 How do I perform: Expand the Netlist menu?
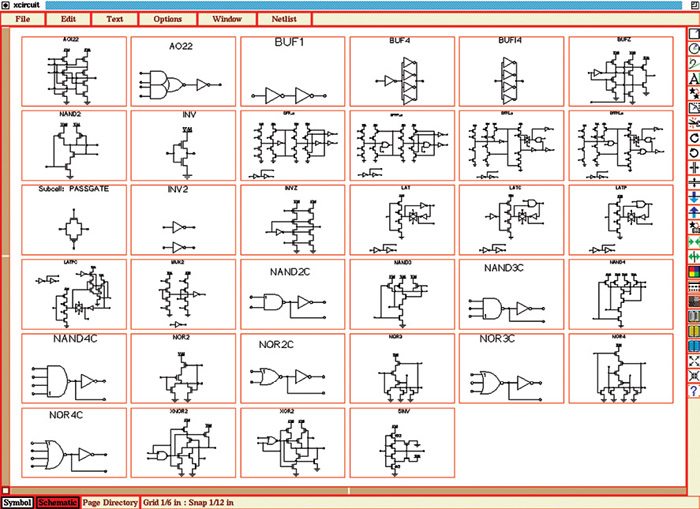coord(284,19)
